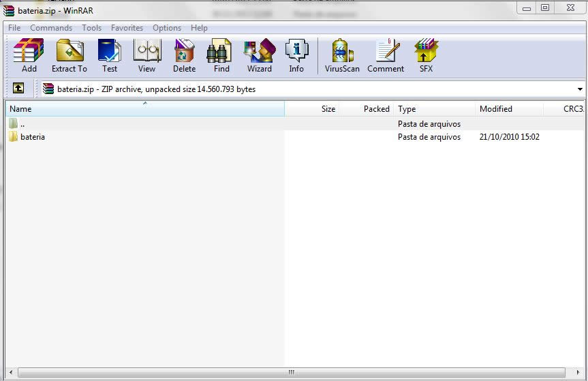Click the "21/10/2010 15:02" modified date

coord(509,137)
